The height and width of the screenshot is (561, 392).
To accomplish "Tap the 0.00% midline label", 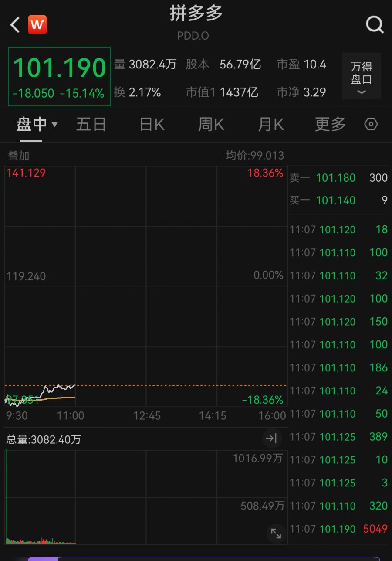I will (268, 275).
